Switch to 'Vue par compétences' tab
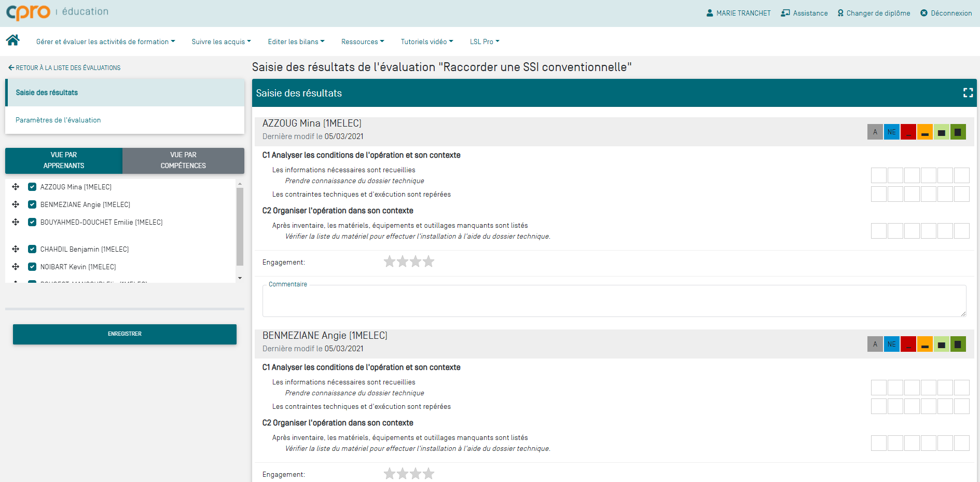980x482 pixels. 183,160
